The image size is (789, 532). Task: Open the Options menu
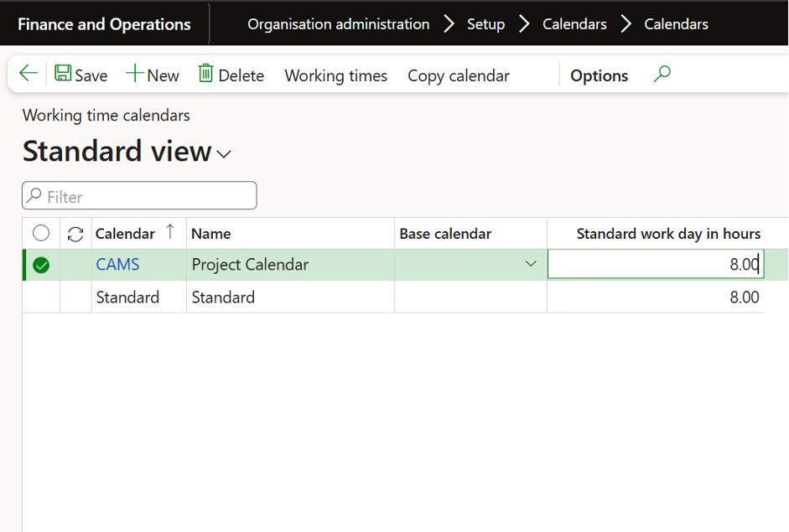tap(599, 75)
